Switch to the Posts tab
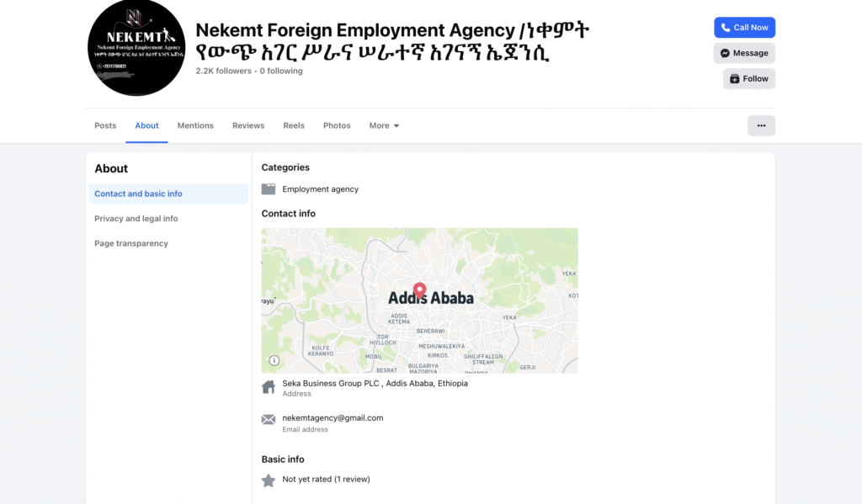This screenshot has width=862, height=504. coord(105,125)
